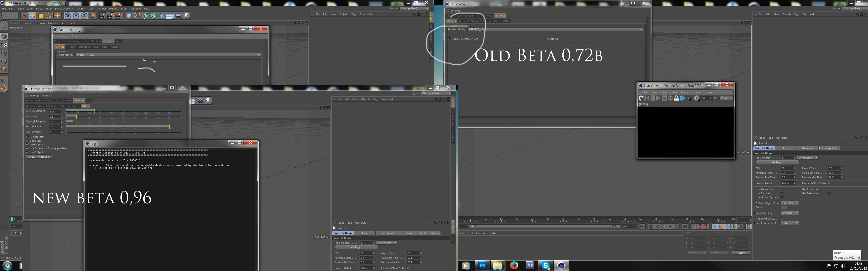The width and height of the screenshot is (868, 271).
Task: Adjust the Preview Samples slider
Action: click(95, 111)
